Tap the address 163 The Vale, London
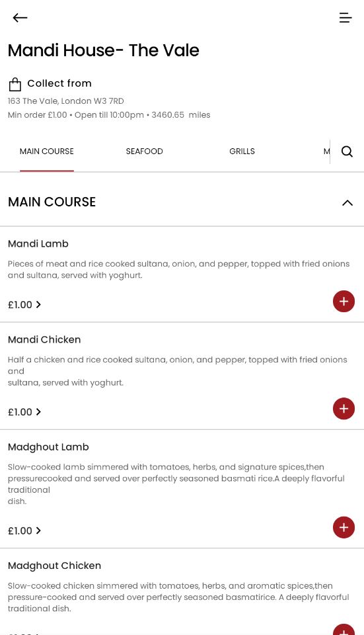 66,101
